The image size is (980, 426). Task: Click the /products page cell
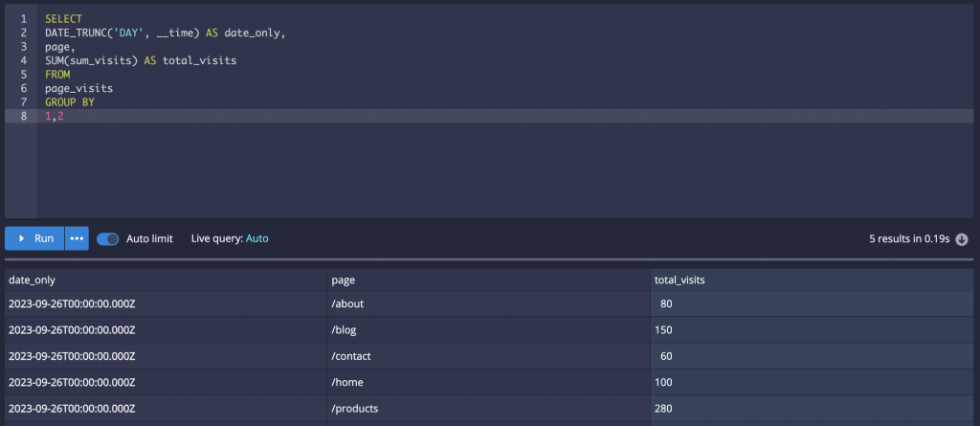point(354,408)
